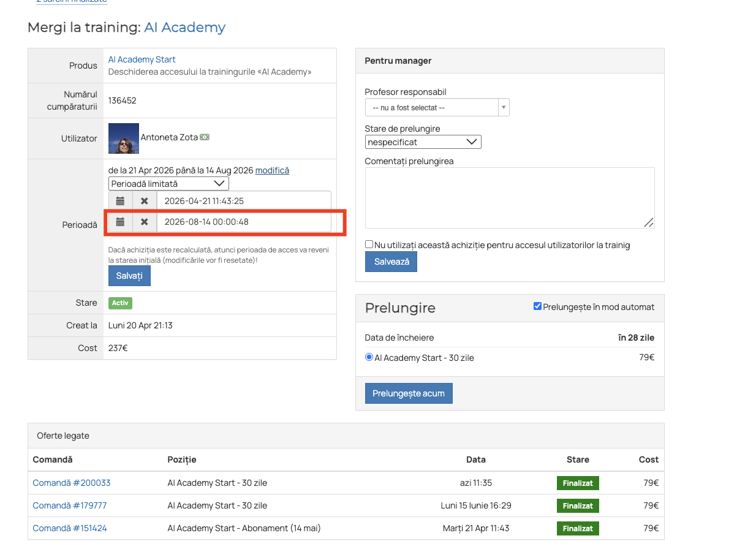
Task: Check Nu utilizați această achiziție checkbox
Action: pyautogui.click(x=369, y=244)
